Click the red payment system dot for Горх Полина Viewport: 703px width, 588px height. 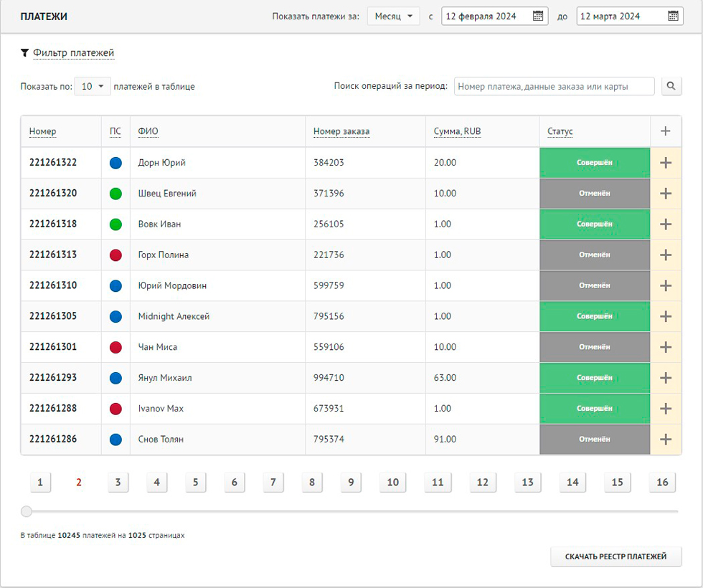point(115,255)
